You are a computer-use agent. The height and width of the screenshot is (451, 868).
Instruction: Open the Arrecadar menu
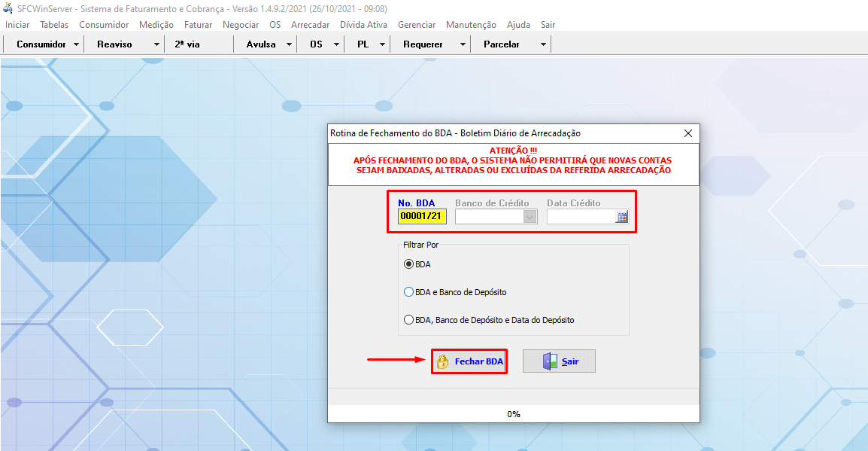click(310, 25)
